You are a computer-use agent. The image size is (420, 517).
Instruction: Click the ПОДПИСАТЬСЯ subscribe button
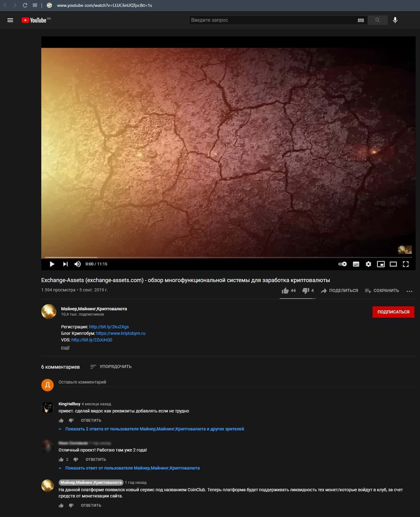click(393, 312)
